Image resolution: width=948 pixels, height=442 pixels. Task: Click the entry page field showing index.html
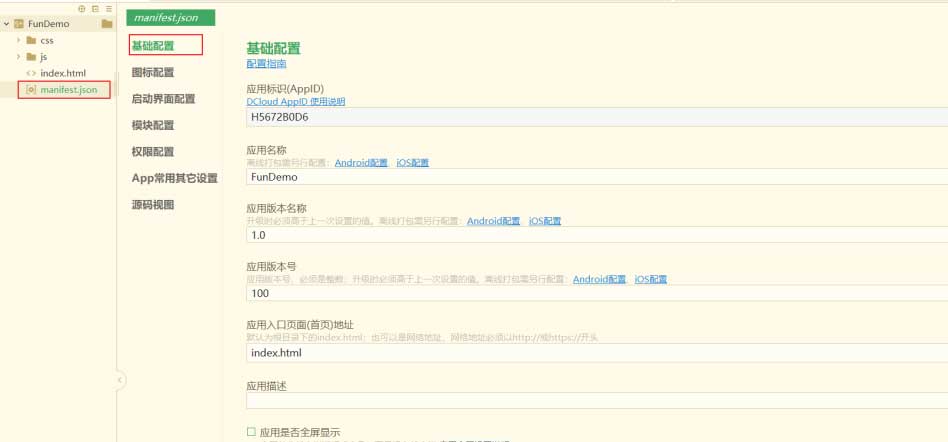(x=597, y=353)
